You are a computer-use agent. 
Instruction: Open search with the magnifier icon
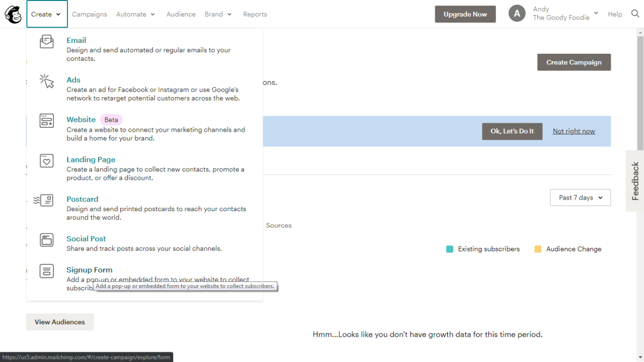(x=635, y=14)
